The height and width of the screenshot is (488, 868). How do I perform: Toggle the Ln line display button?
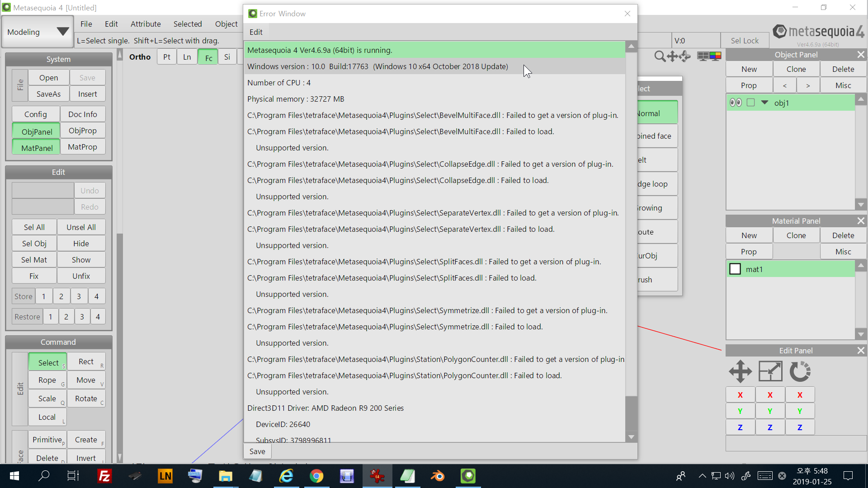[x=187, y=57]
